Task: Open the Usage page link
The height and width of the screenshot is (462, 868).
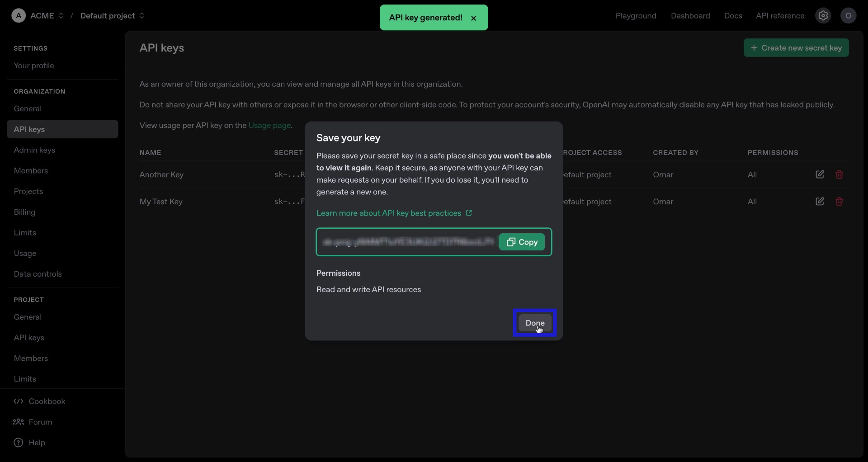Action: tap(269, 126)
